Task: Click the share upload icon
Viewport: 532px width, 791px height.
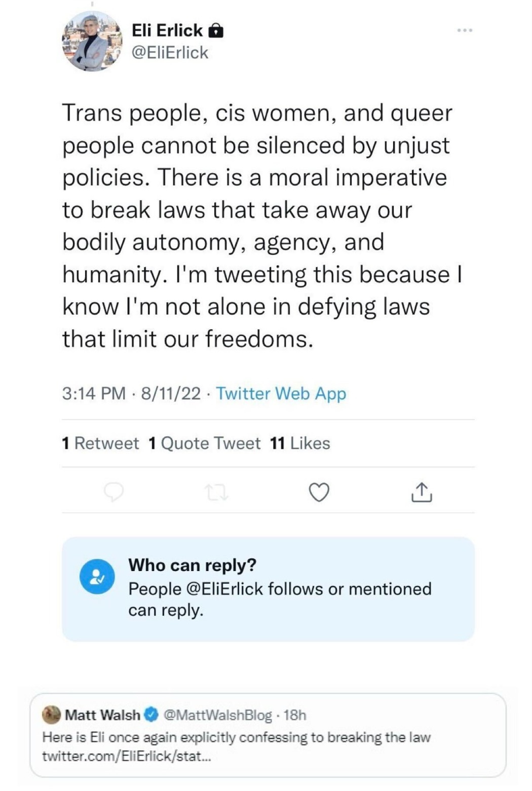Action: click(x=422, y=492)
